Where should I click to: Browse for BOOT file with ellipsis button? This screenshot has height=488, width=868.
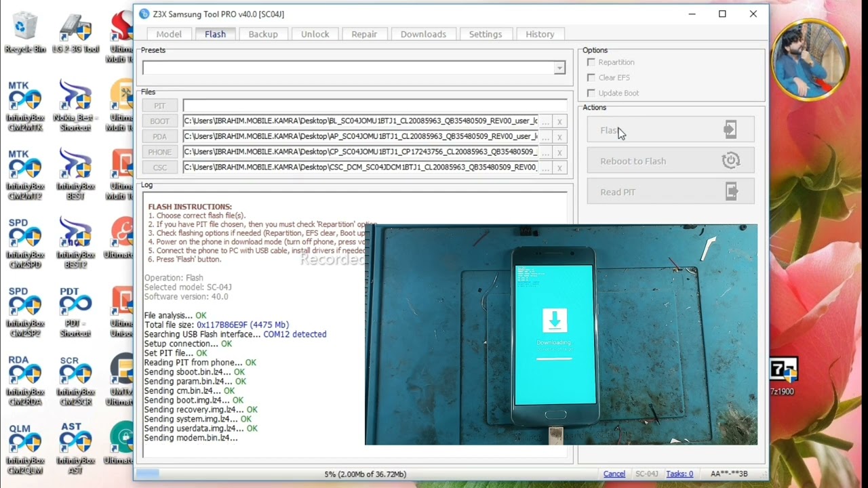pyautogui.click(x=545, y=121)
